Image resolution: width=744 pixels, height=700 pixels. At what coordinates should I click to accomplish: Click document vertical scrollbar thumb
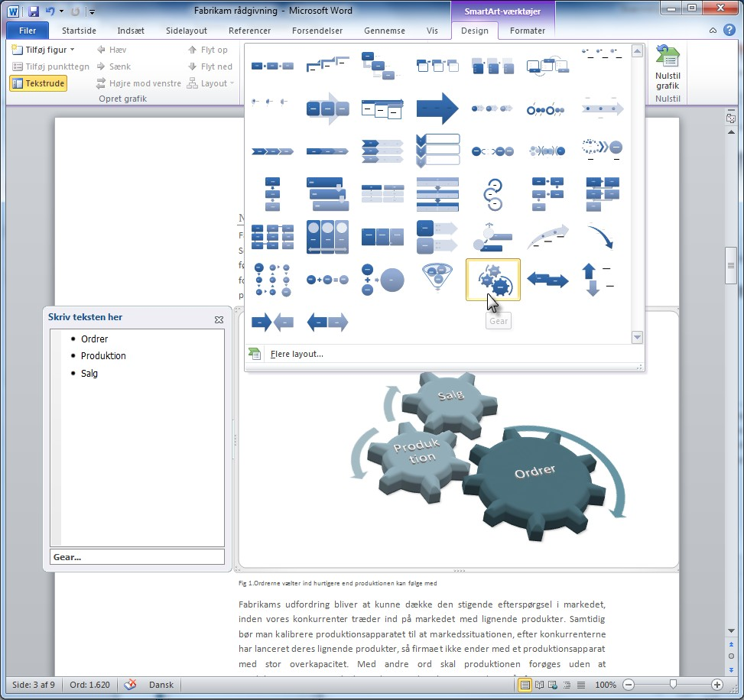coord(731,265)
